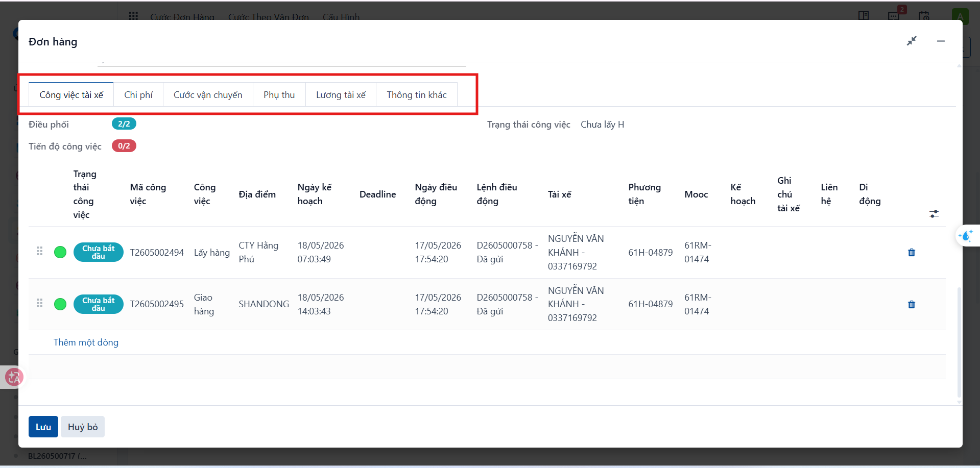The width and height of the screenshot is (980, 468).
Task: Open the apps grid menu icon
Action: [x=133, y=16]
